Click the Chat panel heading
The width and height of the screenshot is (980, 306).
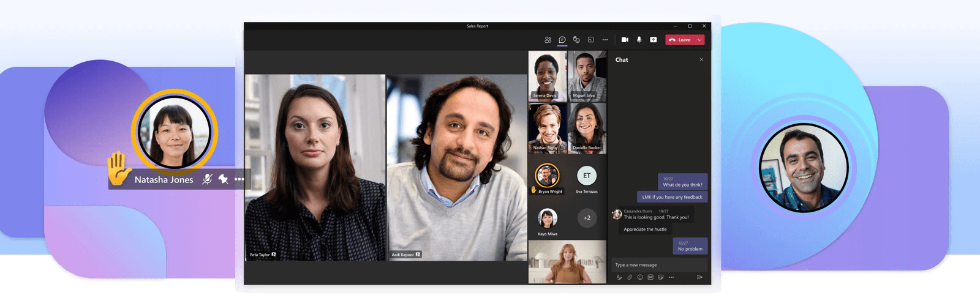click(622, 59)
